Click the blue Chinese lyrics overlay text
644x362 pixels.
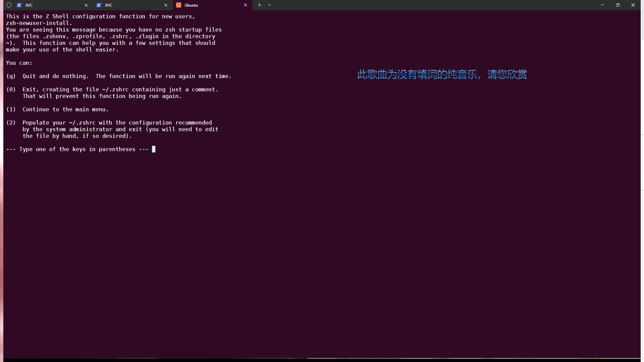pyautogui.click(x=442, y=74)
